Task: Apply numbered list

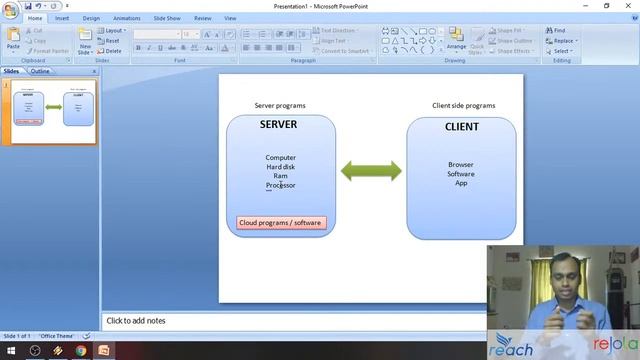Action: [263, 34]
